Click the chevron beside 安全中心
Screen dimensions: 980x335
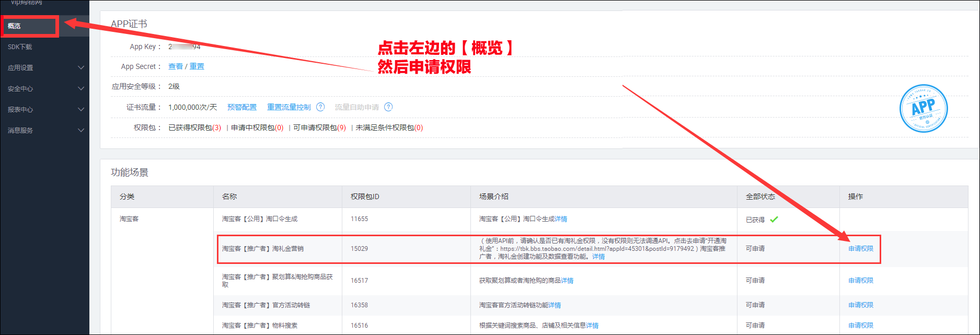[81, 88]
